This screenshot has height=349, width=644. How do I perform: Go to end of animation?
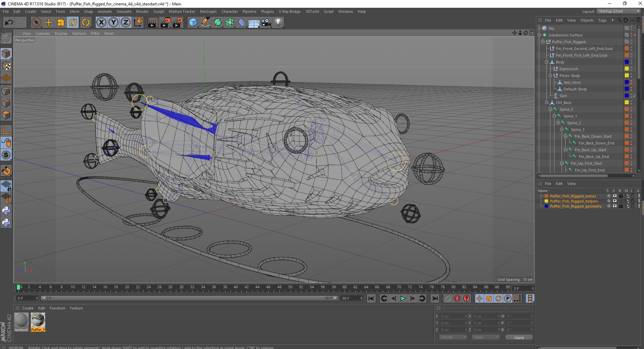coord(435,298)
